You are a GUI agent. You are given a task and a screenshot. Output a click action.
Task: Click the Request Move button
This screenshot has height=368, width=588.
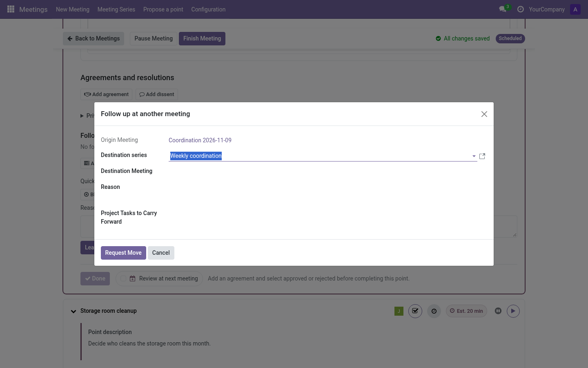pos(123,253)
